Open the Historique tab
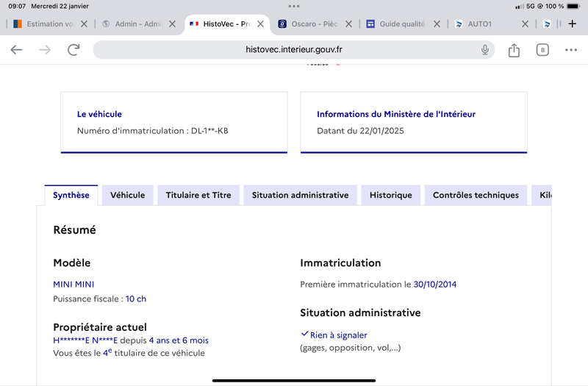This screenshot has width=588, height=386. click(x=391, y=195)
